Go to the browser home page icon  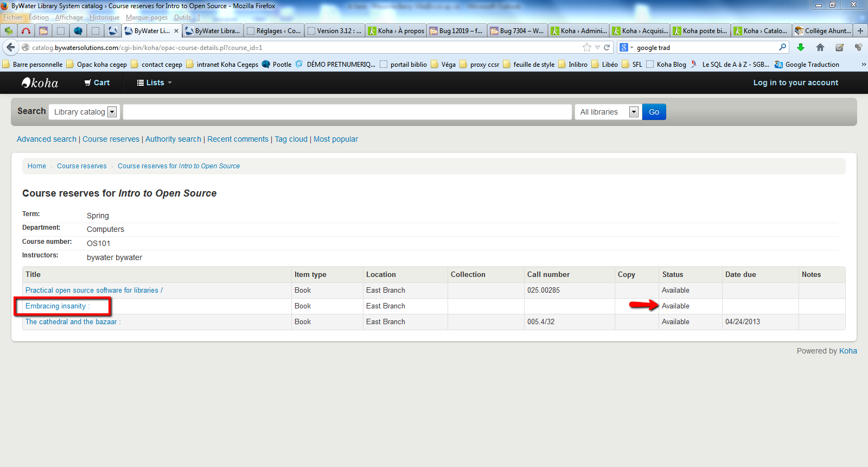click(820, 47)
